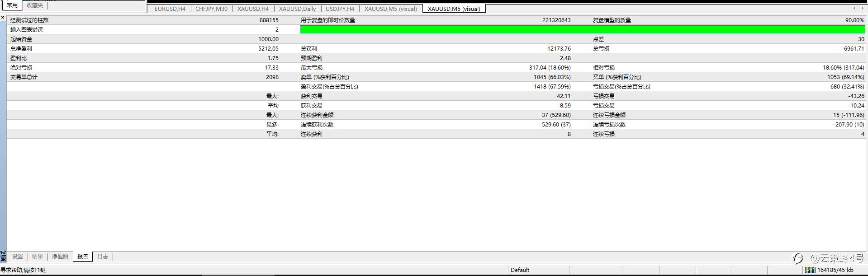Viewport: 868px width, 276px height.
Task: Select the 复盘模型的质量 label
Action: pos(612,20)
